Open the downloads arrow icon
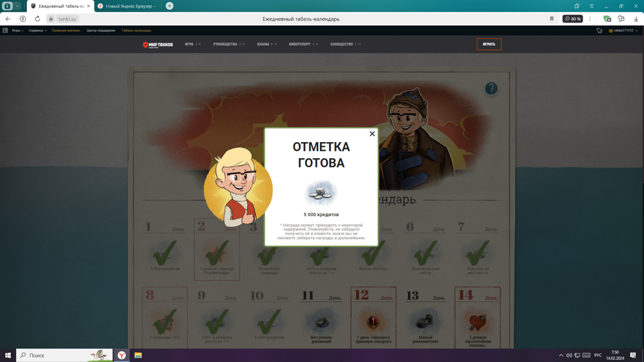This screenshot has height=362, width=644. coord(636,19)
